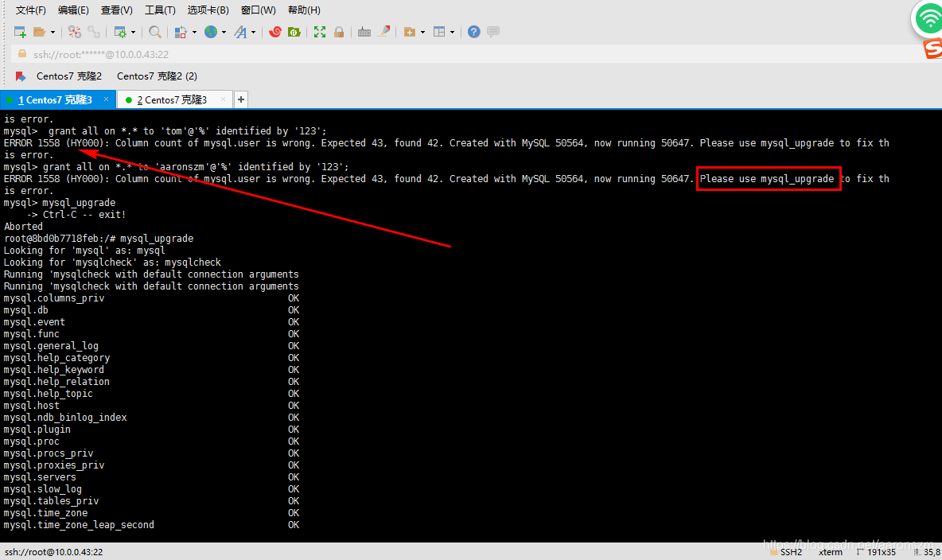The image size is (942, 560).
Task: Close tab 1 Centos7 克隆3
Action: click(107, 99)
